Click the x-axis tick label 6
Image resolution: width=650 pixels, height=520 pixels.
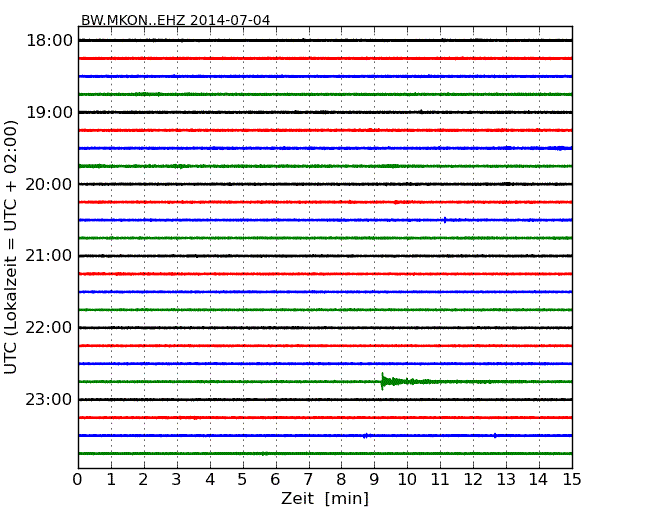click(275, 479)
